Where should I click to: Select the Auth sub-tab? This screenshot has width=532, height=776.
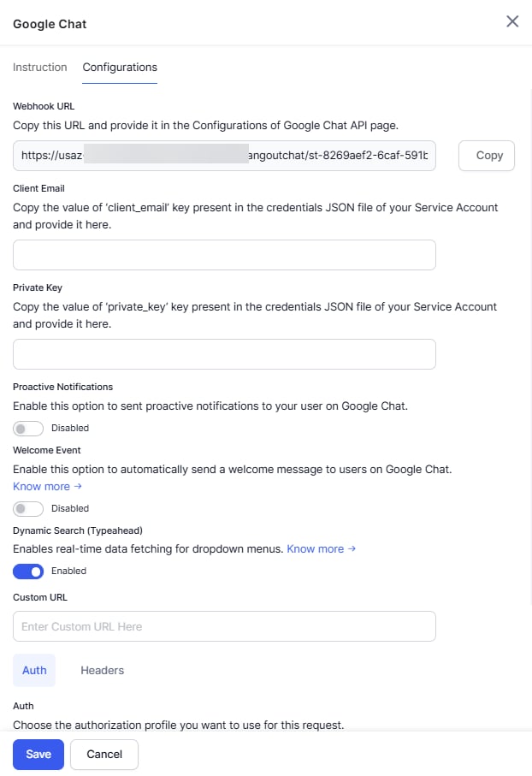point(34,670)
